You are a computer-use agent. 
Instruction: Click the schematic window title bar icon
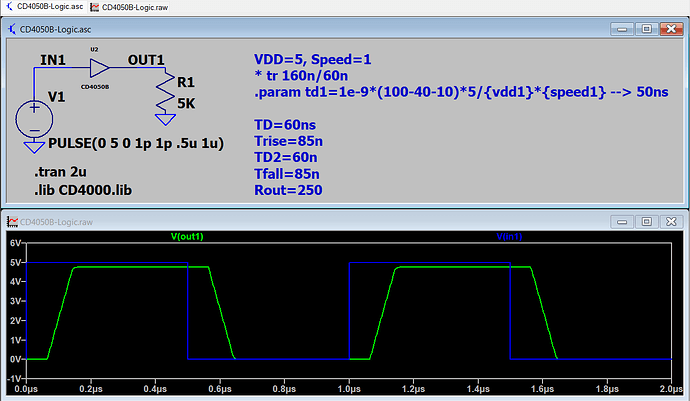point(14,29)
